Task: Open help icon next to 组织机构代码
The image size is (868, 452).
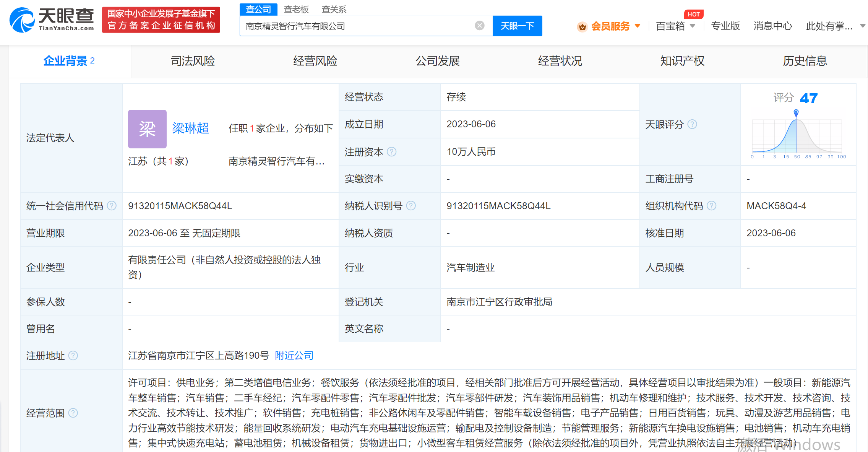Action: point(711,206)
